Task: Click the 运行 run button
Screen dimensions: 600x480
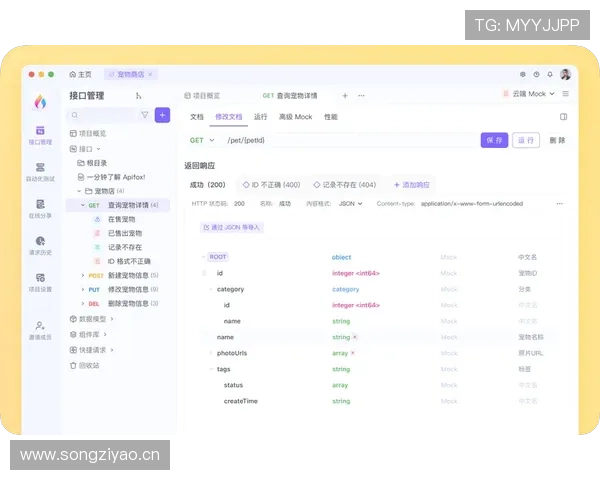Action: tap(526, 140)
